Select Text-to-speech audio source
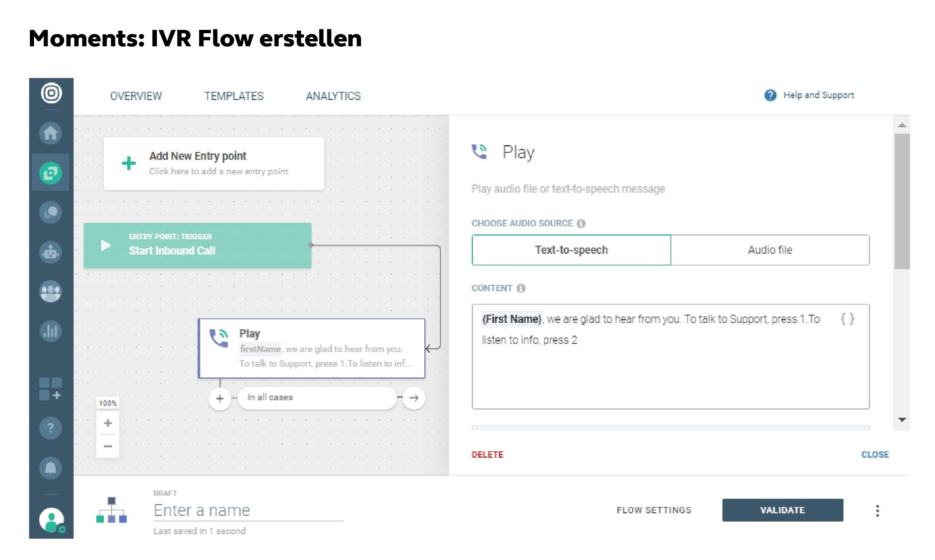This screenshot has height=560, width=935. pos(571,250)
